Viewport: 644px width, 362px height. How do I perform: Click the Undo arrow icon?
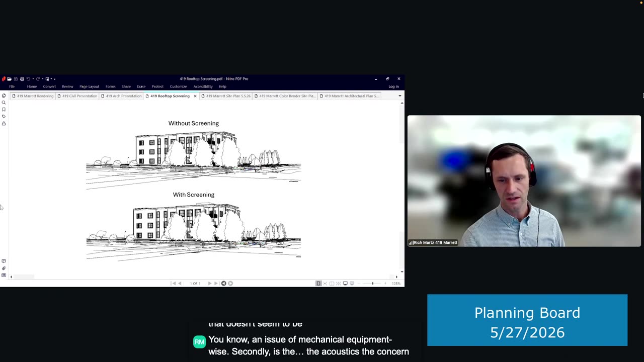tap(28, 79)
